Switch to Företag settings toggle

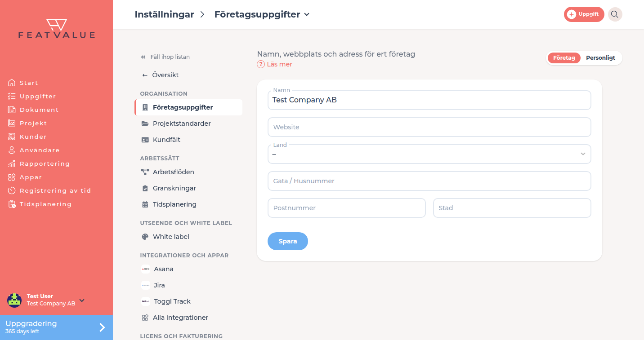[x=564, y=58]
